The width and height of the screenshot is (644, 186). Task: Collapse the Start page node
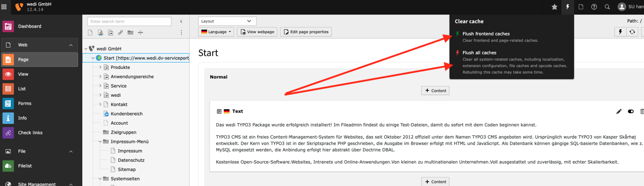(x=93, y=58)
